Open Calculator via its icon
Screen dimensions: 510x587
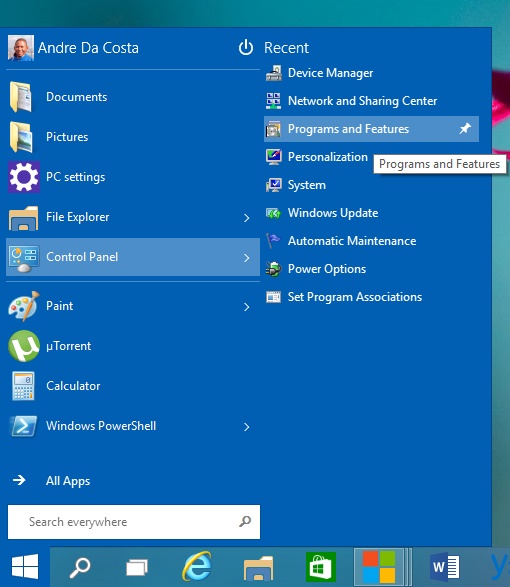pyautogui.click(x=23, y=386)
